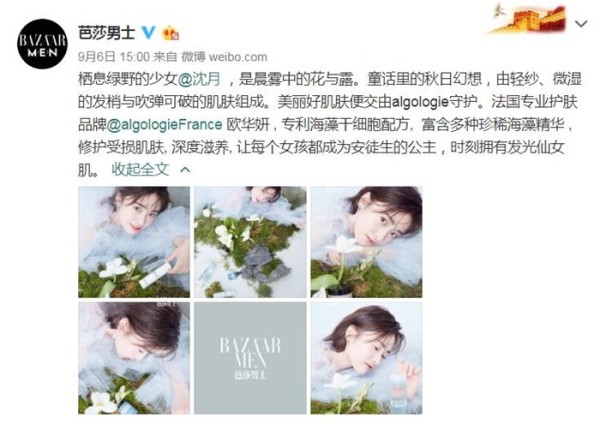
Task: Open the BAZAAR MEN logo image tile
Action: click(x=250, y=358)
